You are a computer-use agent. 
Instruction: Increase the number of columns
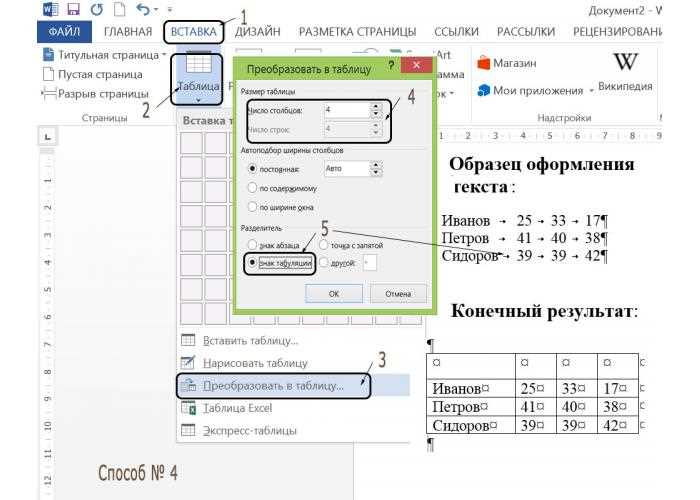click(375, 106)
